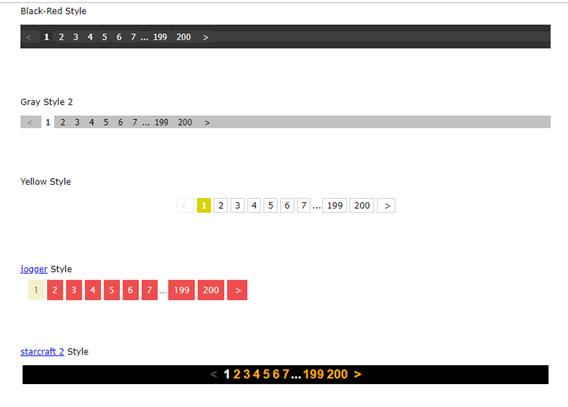Click next arrow in Black-Red Style pagination
The height and width of the screenshot is (407, 568).
[205, 37]
